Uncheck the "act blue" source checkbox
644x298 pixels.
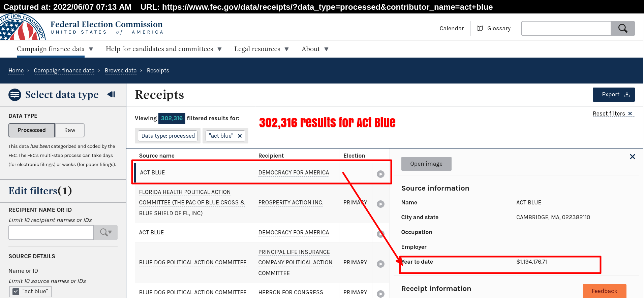pyautogui.click(x=16, y=291)
